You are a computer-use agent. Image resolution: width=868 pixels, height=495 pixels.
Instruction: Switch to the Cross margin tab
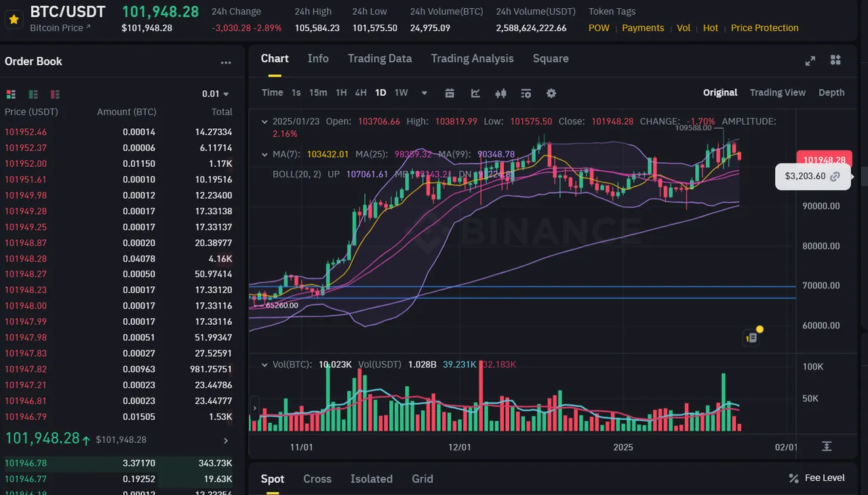(x=317, y=479)
